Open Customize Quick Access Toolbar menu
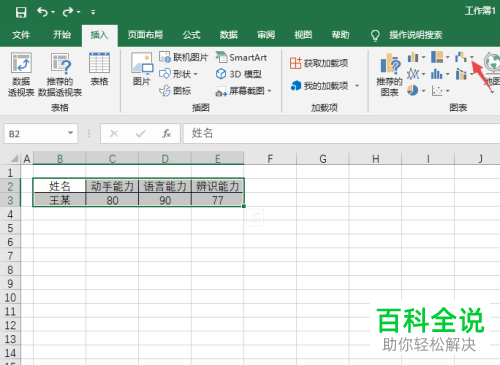 tap(93, 12)
